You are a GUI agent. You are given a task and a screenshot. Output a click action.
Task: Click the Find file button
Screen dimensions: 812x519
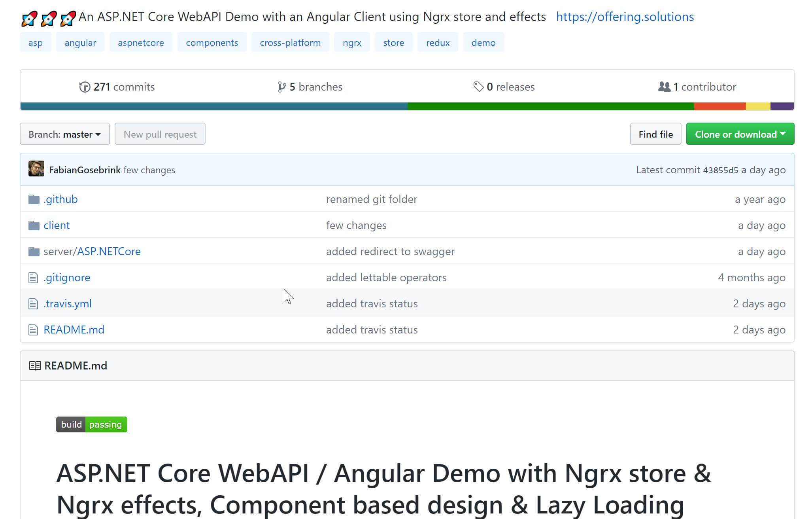coord(655,134)
